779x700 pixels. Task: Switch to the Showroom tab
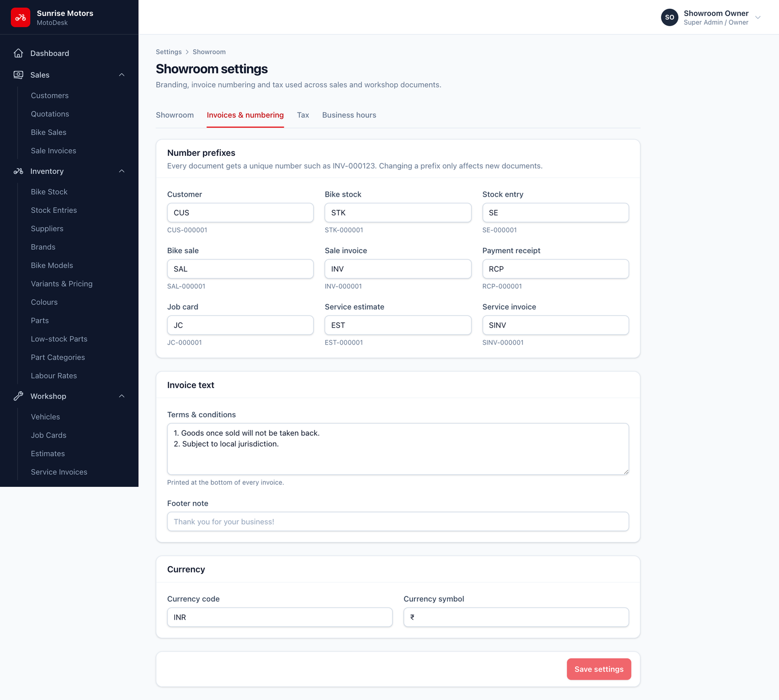click(x=175, y=115)
